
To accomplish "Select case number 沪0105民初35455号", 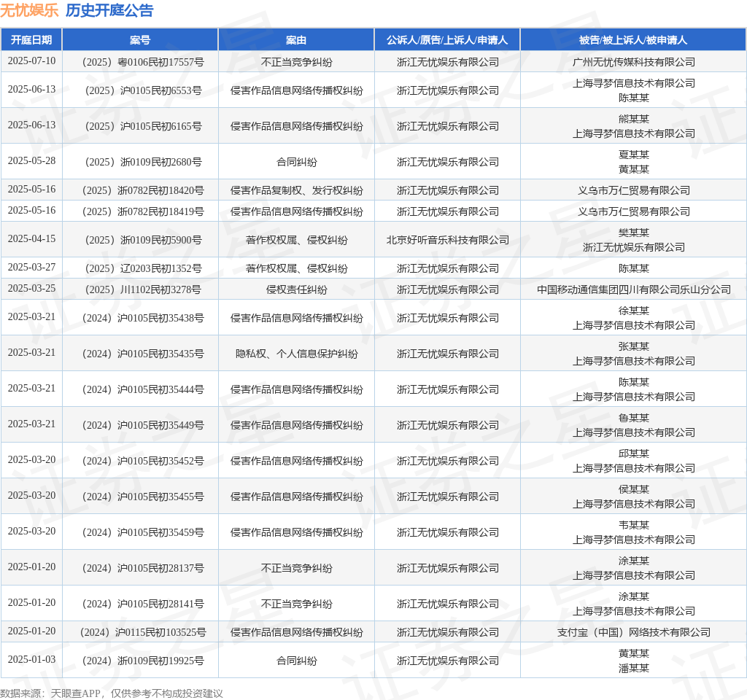I will (x=144, y=497).
